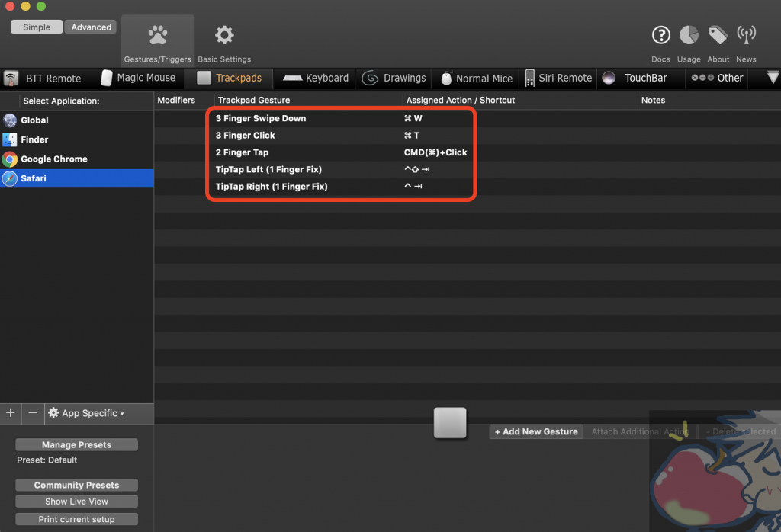Select the Normal Mice tab
The width and height of the screenshot is (781, 532).
click(477, 79)
